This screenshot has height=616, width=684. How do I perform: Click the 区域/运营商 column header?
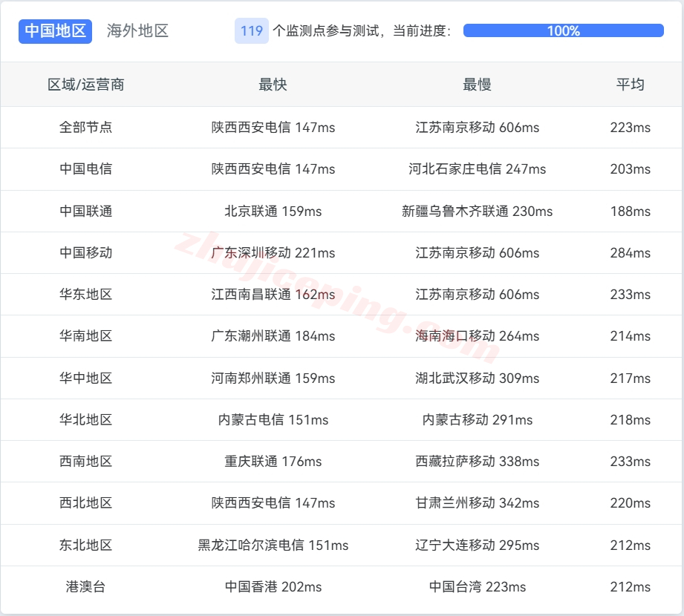pyautogui.click(x=86, y=85)
